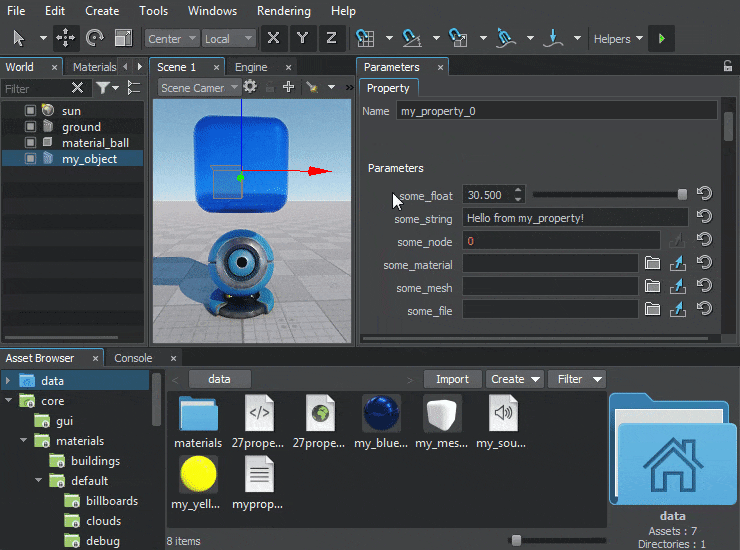Expand the Helpers dropdown menu
This screenshot has height=550, width=740.
(x=618, y=39)
